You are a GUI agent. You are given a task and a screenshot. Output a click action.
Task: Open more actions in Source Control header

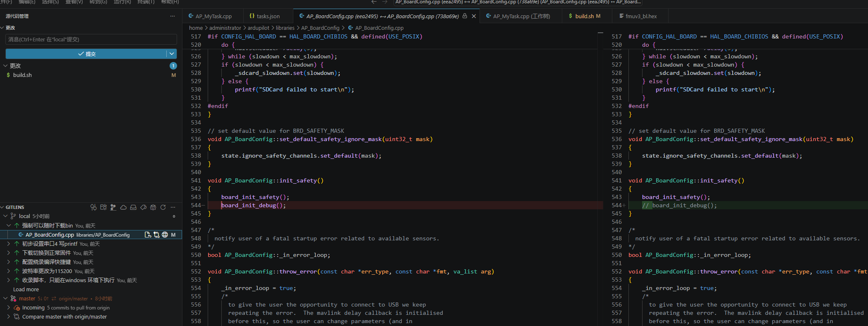point(173,16)
